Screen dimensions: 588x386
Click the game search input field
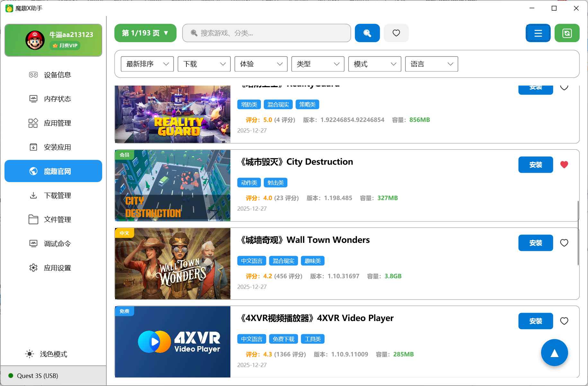click(x=267, y=33)
